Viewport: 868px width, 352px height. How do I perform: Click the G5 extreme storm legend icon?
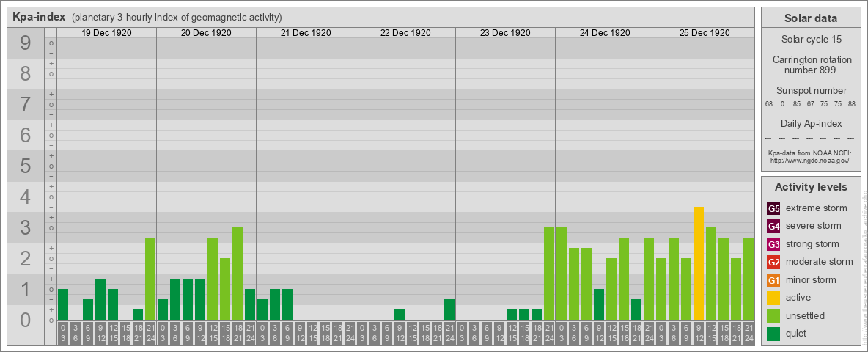pyautogui.click(x=773, y=209)
